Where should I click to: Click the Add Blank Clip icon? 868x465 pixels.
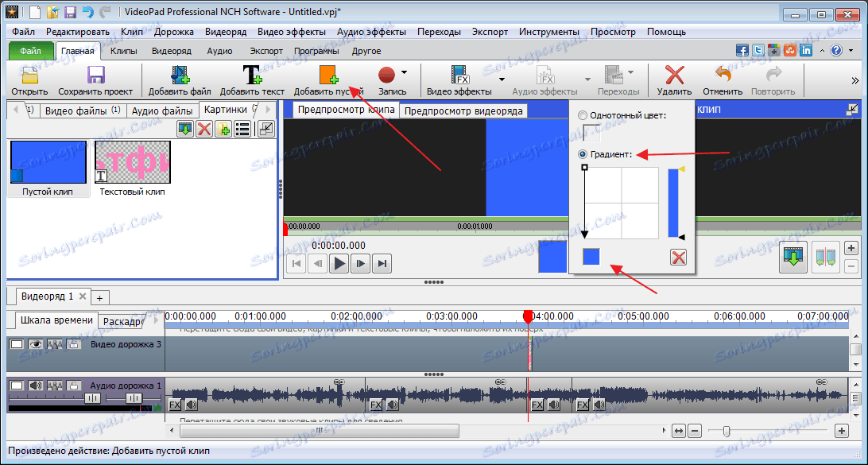(328, 75)
